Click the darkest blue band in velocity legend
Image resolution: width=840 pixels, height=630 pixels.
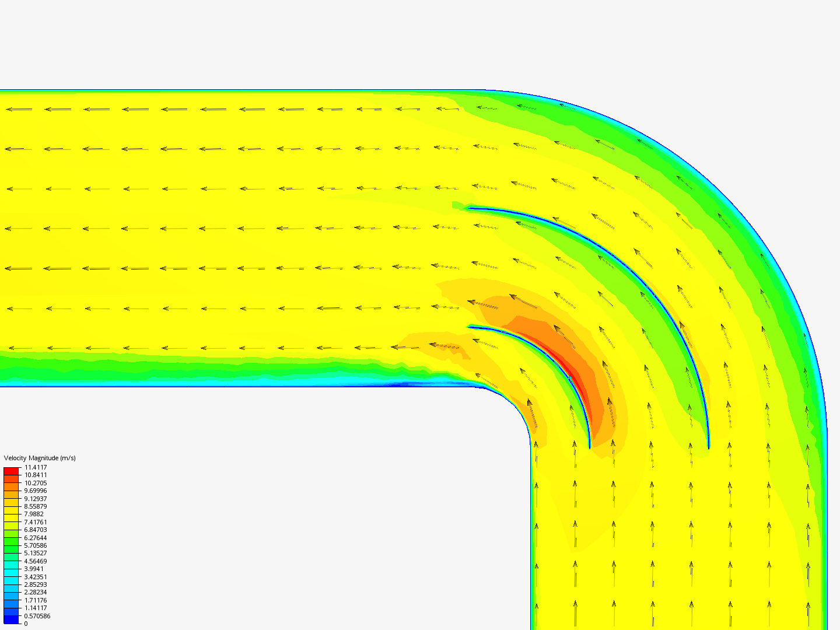tap(11, 619)
